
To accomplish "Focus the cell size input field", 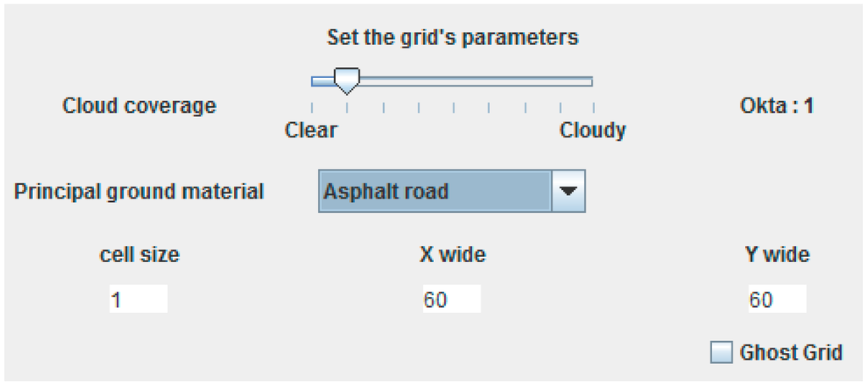I will click(x=138, y=299).
